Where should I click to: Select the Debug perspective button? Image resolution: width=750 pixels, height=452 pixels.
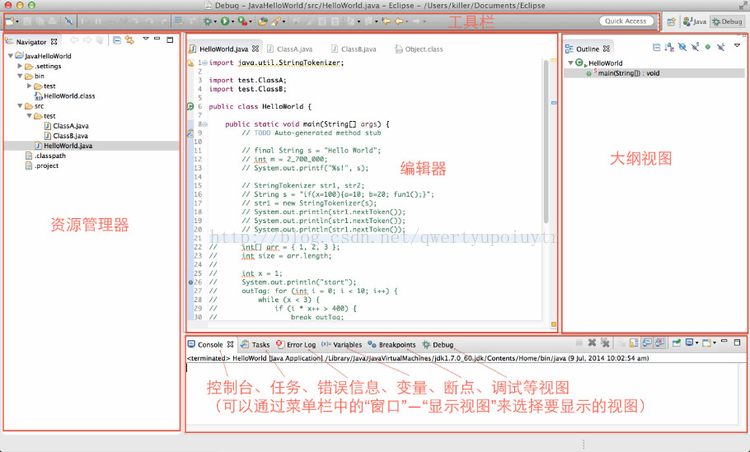click(727, 22)
